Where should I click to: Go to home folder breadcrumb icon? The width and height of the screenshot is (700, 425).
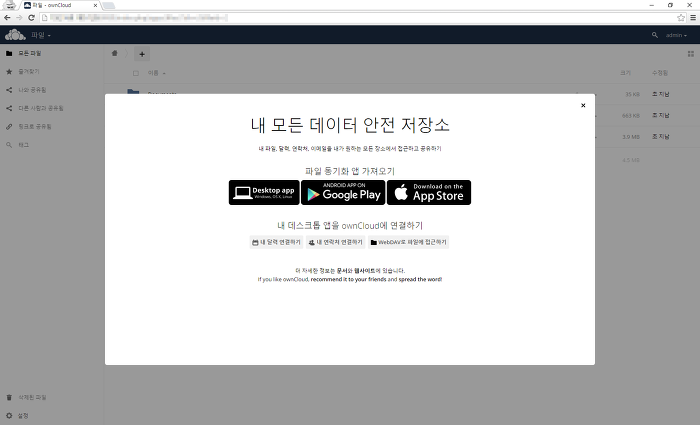[115, 54]
